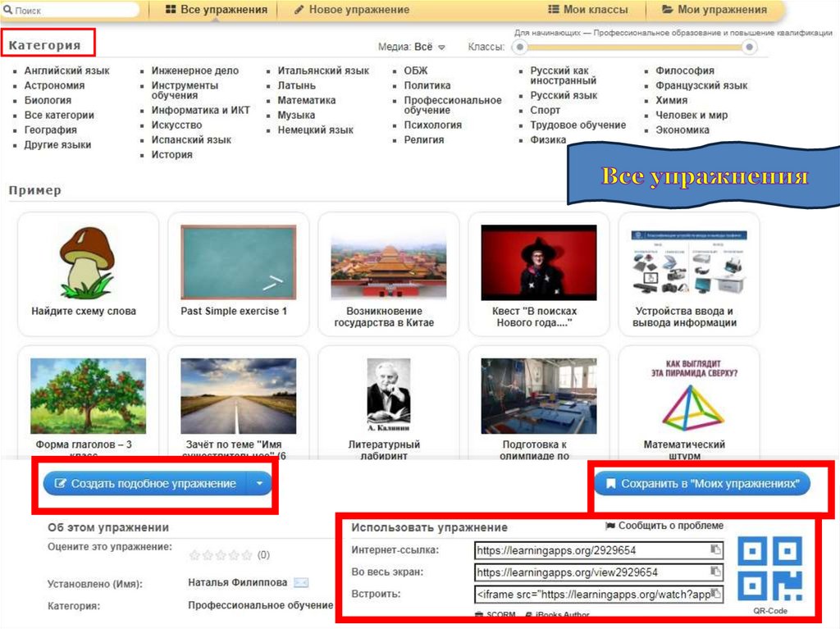Viewport: 840px width, 629px height.
Task: Switch to the Мои классы tab
Action: pyautogui.click(x=587, y=10)
